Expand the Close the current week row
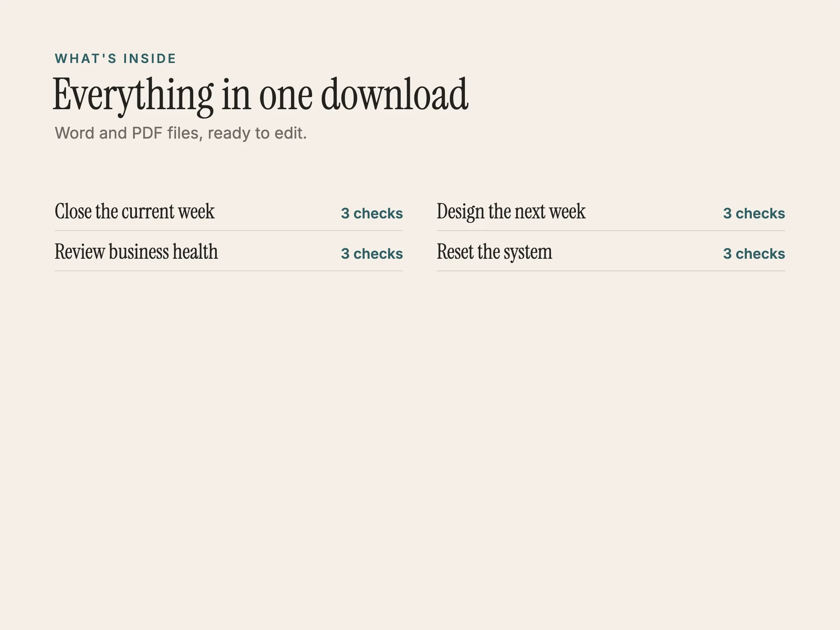This screenshot has height=630, width=840. coord(229,211)
